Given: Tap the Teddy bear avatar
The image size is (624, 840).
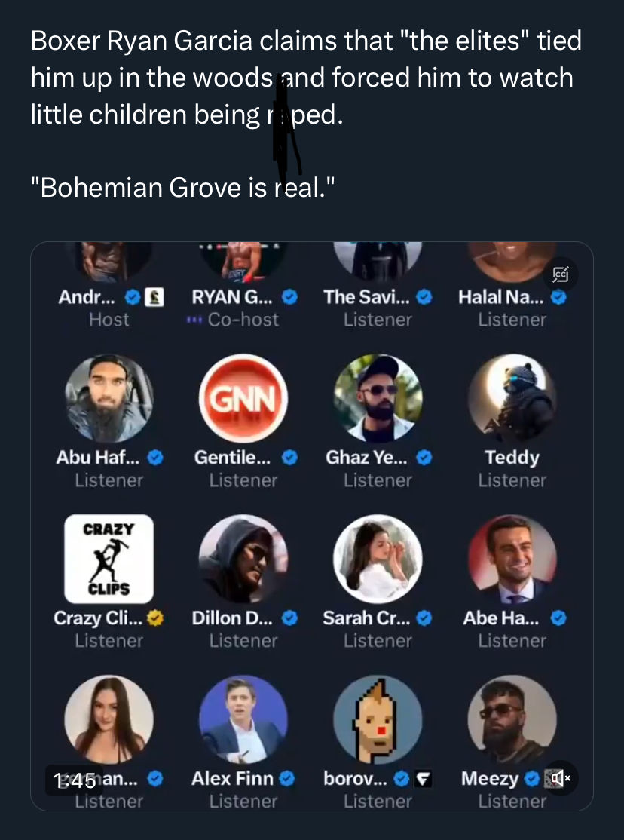Looking at the screenshot, I should coord(512,398).
